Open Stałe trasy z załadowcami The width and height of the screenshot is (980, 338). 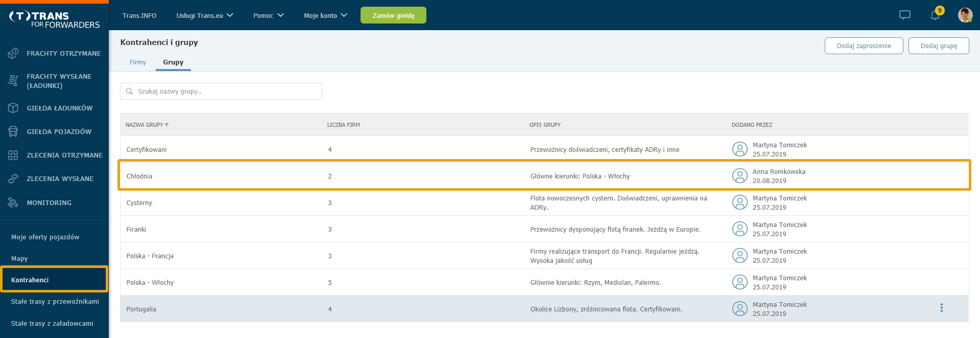coord(52,323)
